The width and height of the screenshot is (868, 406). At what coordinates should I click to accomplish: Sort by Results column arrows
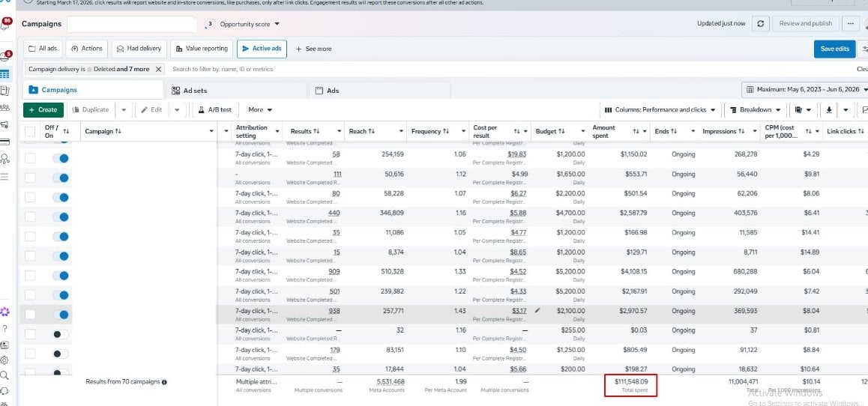click(x=316, y=131)
